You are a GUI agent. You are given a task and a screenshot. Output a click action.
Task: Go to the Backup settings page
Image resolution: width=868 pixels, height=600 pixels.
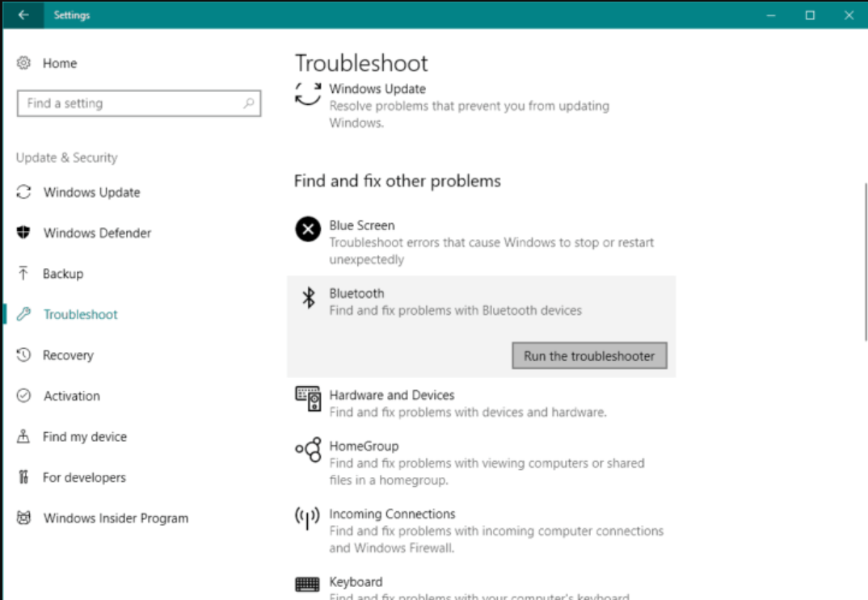coord(63,274)
